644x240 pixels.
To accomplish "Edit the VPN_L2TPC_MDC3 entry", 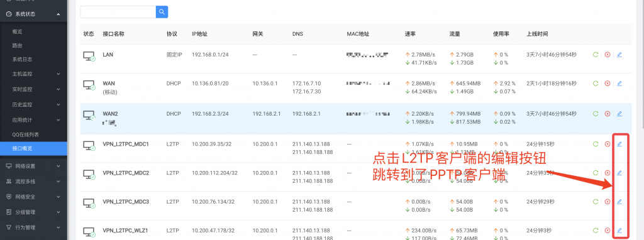I will [x=619, y=202].
